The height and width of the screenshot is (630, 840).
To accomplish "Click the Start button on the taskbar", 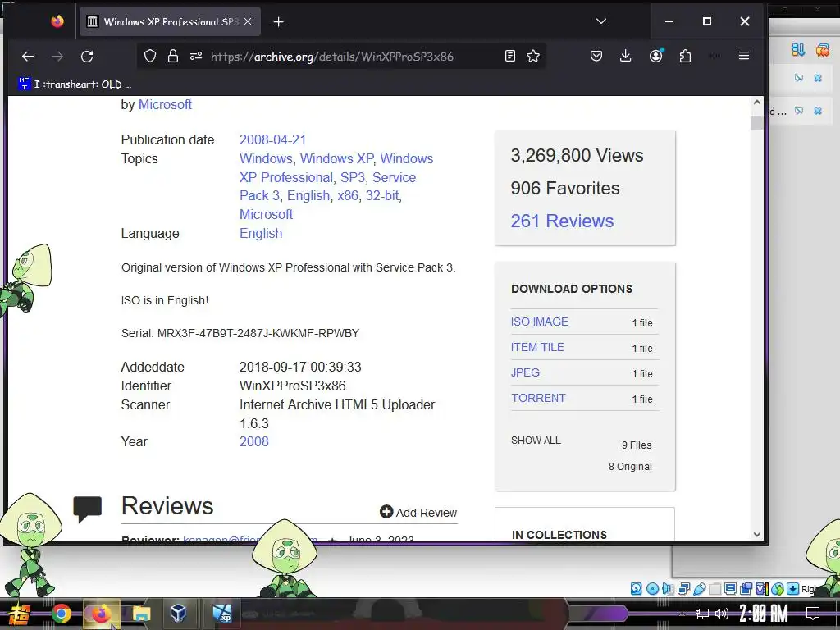I will [x=19, y=614].
